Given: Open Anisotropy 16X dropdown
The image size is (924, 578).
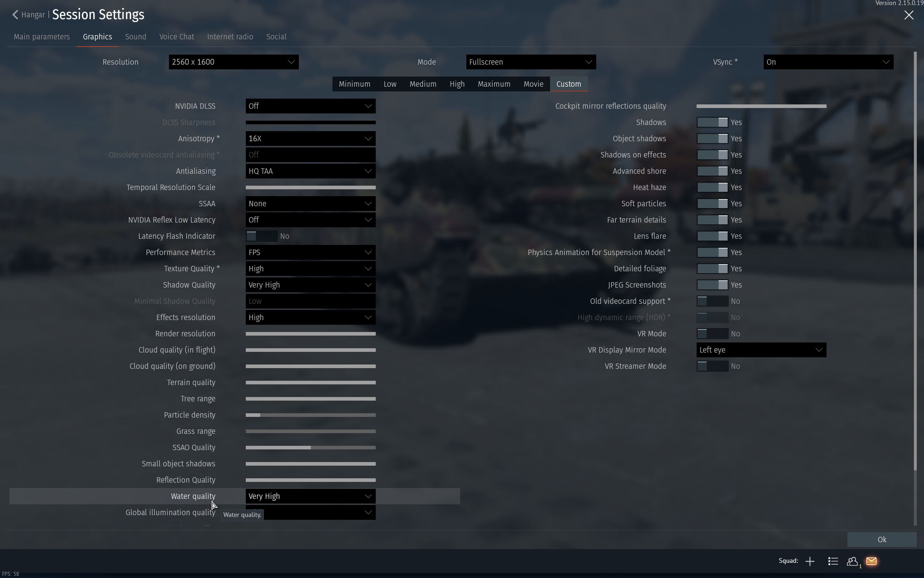Looking at the screenshot, I should pos(310,138).
